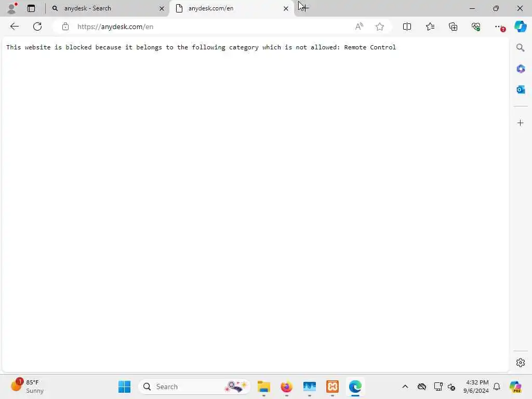Open Outlook in the sidebar
This screenshot has height=399, width=532.
[521, 89]
